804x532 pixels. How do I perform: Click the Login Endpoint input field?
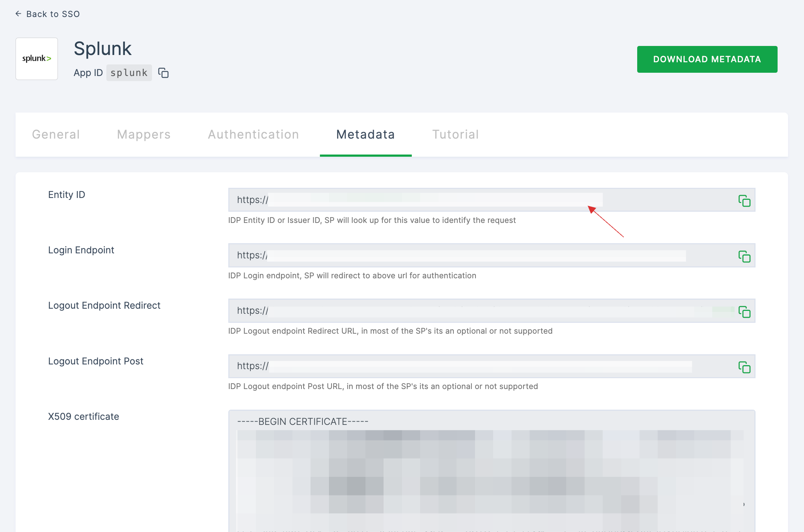[457, 255]
